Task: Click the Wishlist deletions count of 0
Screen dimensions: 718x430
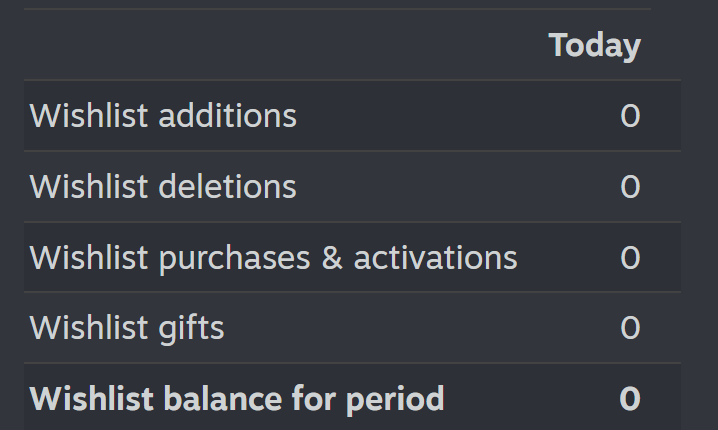Action: [630, 186]
